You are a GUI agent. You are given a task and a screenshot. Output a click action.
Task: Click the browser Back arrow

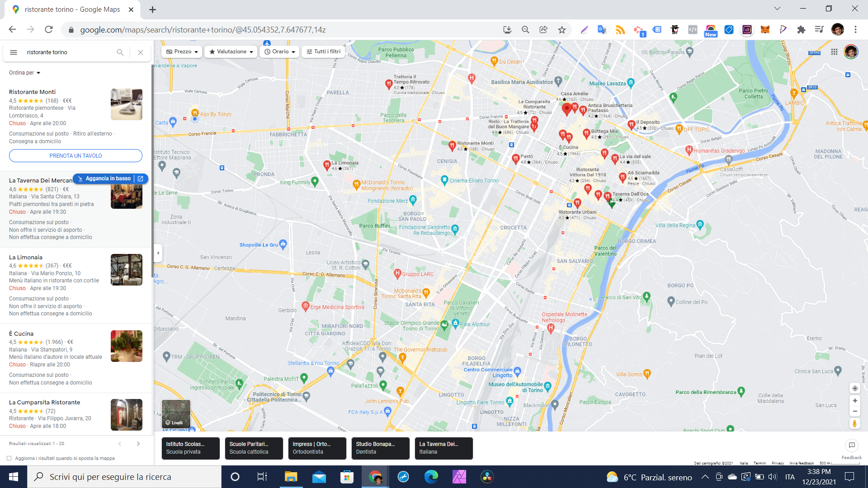[12, 30]
